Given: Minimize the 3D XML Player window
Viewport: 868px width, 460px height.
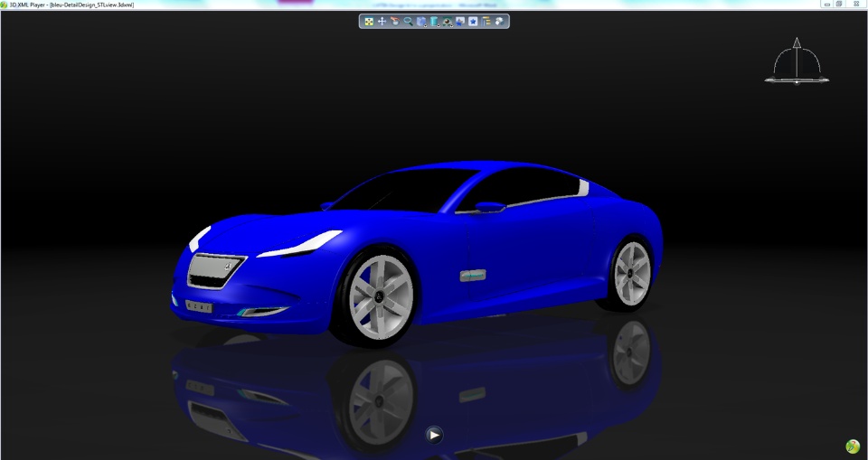Looking at the screenshot, I should (x=827, y=4).
